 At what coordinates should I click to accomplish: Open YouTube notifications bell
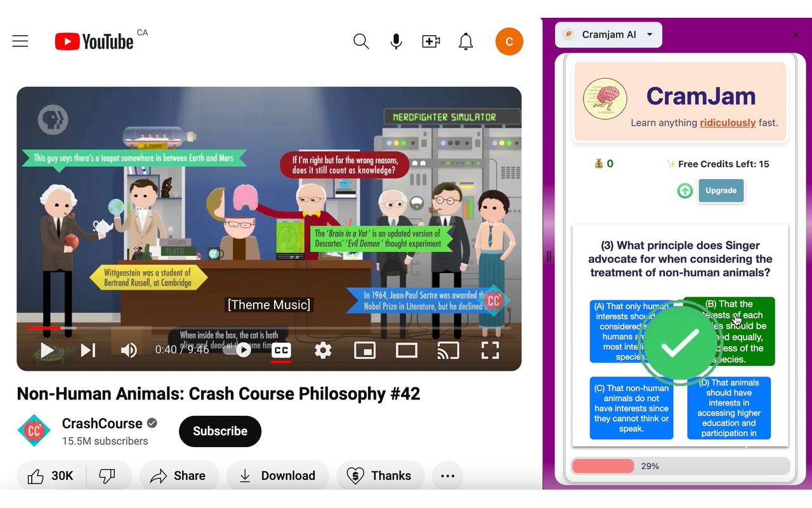point(466,42)
